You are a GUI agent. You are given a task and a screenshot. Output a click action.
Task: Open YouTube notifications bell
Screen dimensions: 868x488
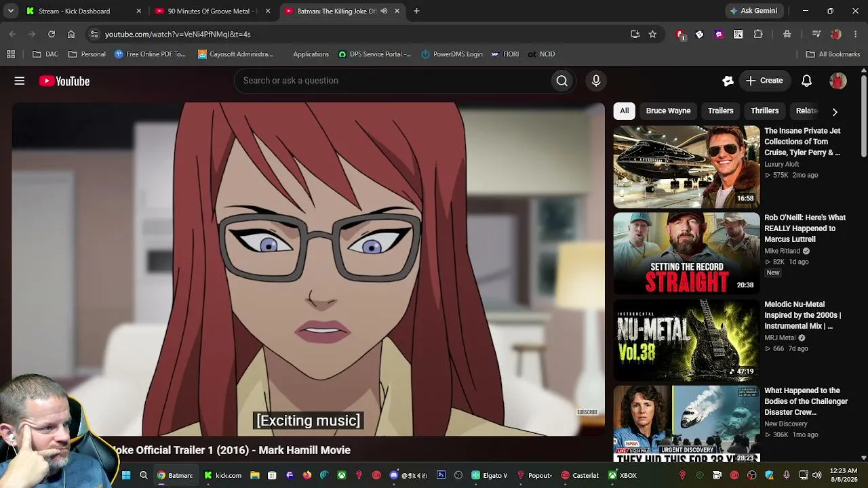pyautogui.click(x=806, y=81)
